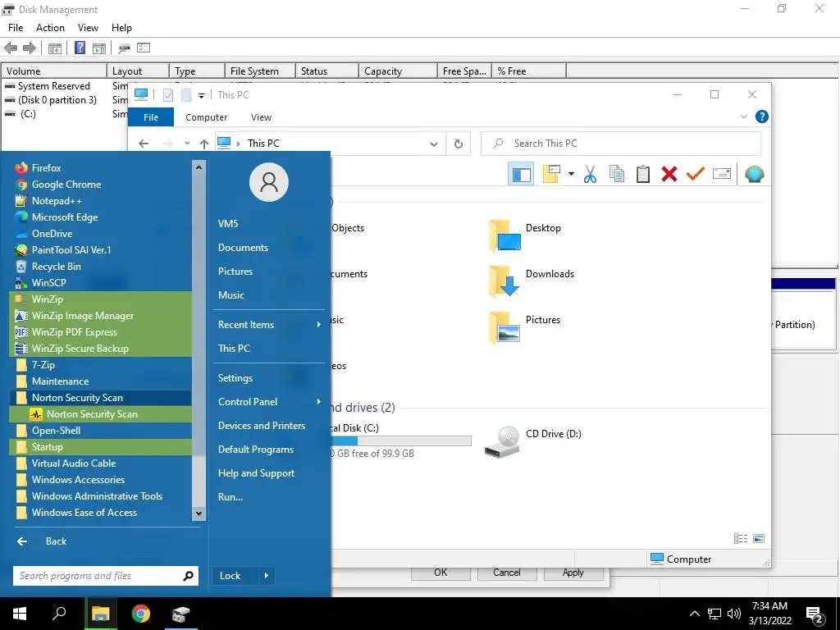Click the orange checkmark Properties icon
This screenshot has width=840, height=630.
coord(696,174)
